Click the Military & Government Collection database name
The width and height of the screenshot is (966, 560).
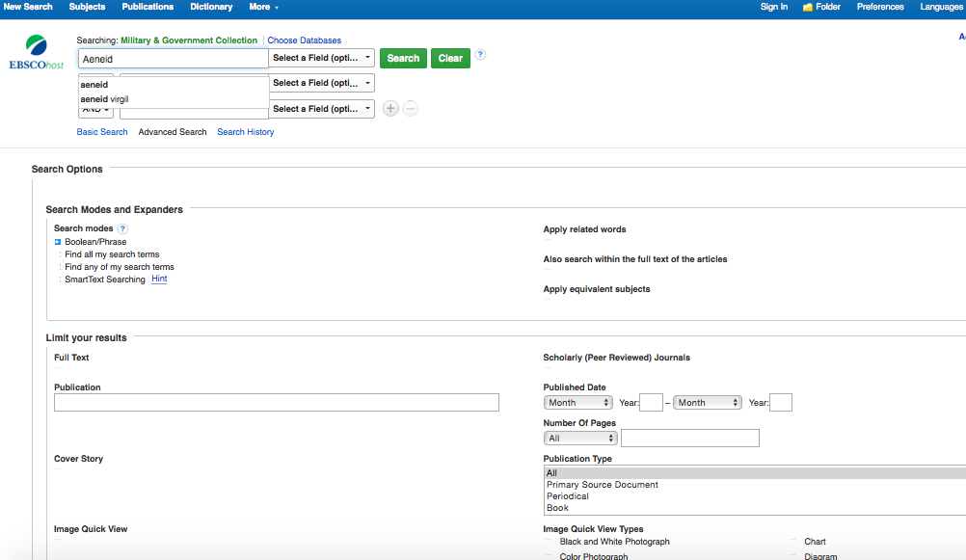click(189, 40)
